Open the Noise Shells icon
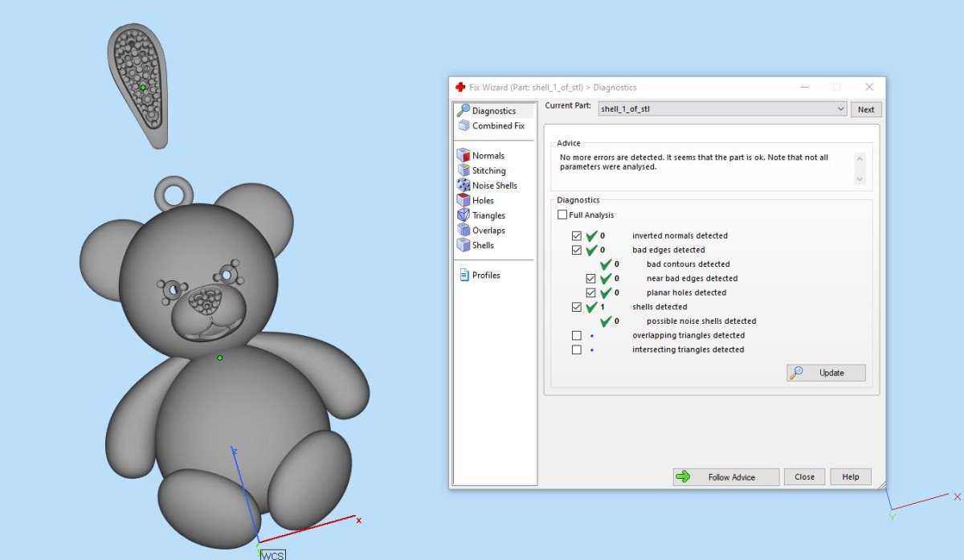The image size is (964, 560). [464, 186]
